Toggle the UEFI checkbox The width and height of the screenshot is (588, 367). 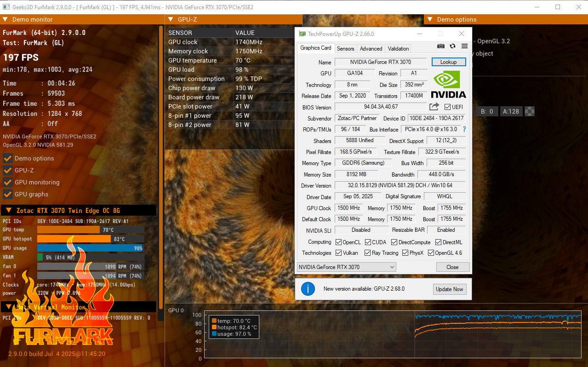(x=447, y=107)
